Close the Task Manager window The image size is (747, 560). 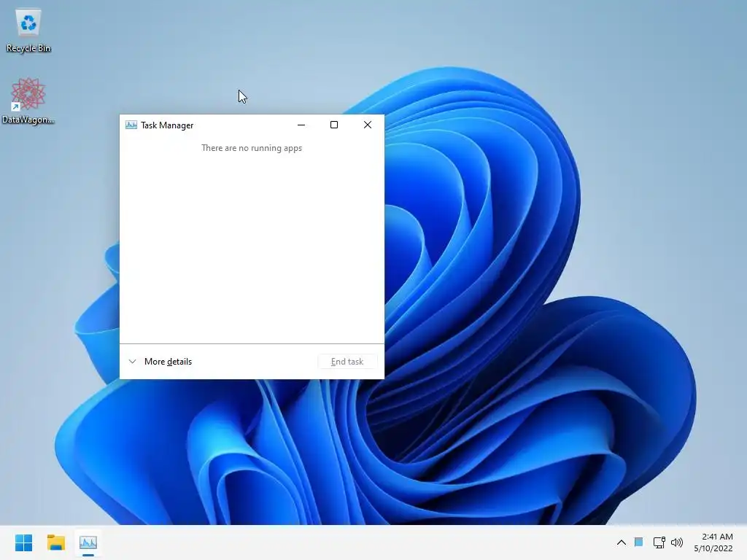[368, 125]
